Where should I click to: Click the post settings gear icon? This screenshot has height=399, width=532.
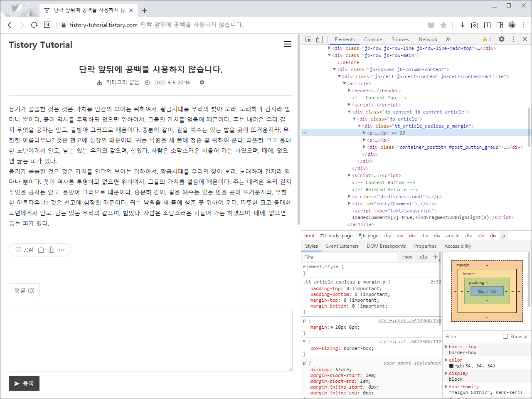pyautogui.click(x=202, y=82)
